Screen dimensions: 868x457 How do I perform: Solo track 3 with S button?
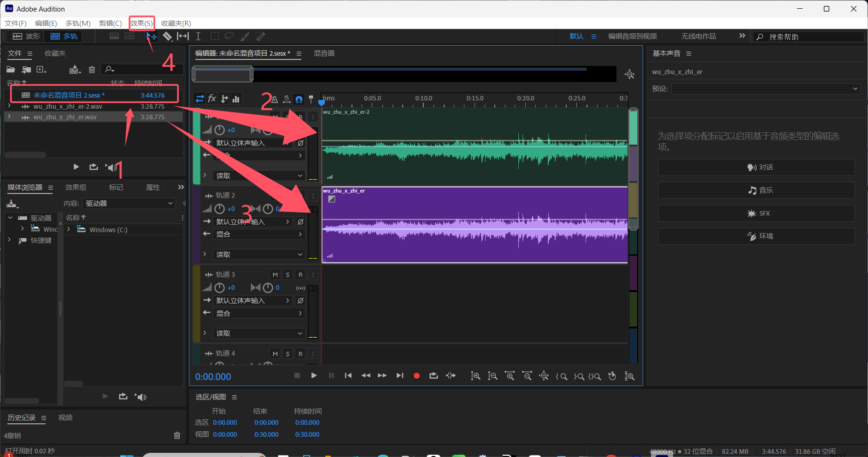coord(287,275)
